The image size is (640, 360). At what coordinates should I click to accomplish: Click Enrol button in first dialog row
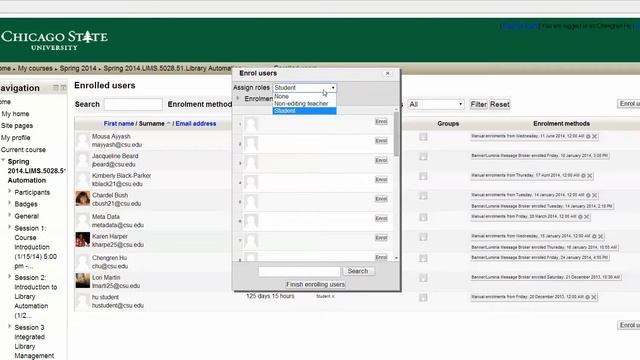click(381, 122)
